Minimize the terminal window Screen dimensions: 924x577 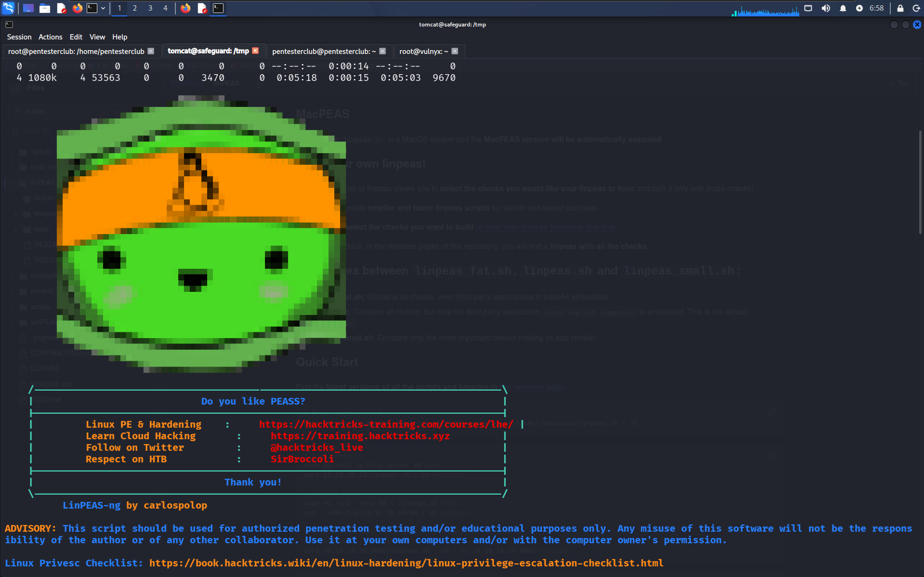[x=894, y=25]
